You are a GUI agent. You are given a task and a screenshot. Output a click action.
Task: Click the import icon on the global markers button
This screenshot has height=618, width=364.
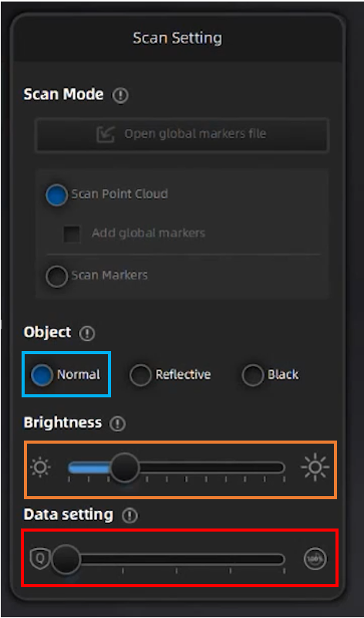click(x=106, y=134)
